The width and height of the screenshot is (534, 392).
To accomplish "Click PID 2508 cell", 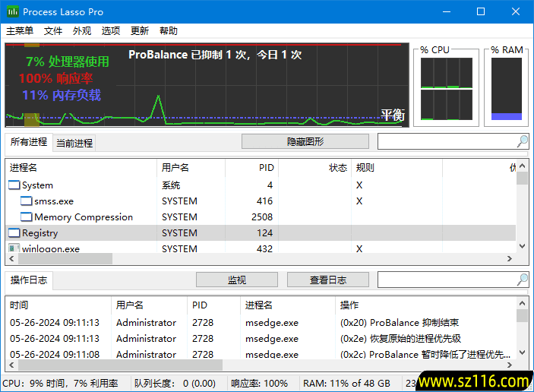I will pos(262,217).
